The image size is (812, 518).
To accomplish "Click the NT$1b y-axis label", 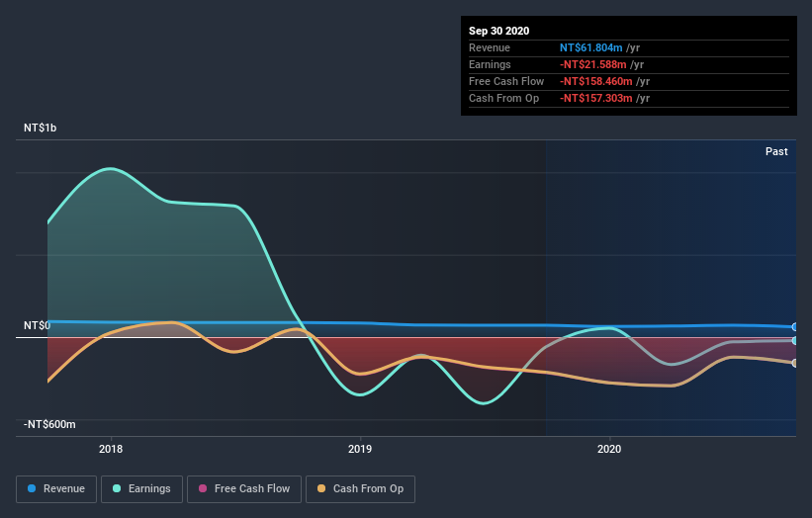I will click(40, 128).
